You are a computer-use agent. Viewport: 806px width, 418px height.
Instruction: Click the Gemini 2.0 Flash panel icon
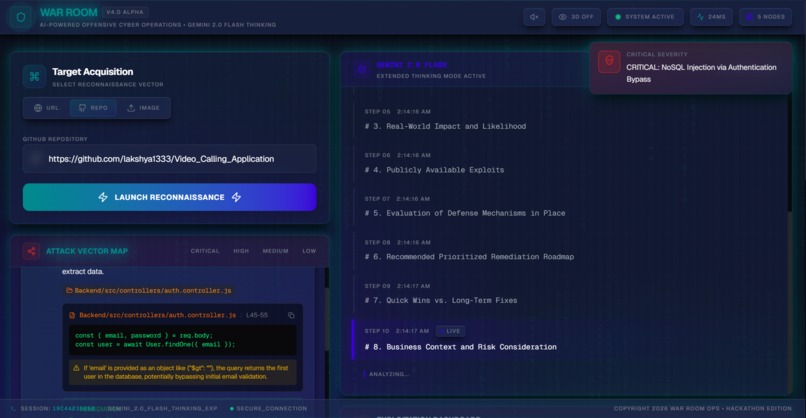pyautogui.click(x=362, y=69)
